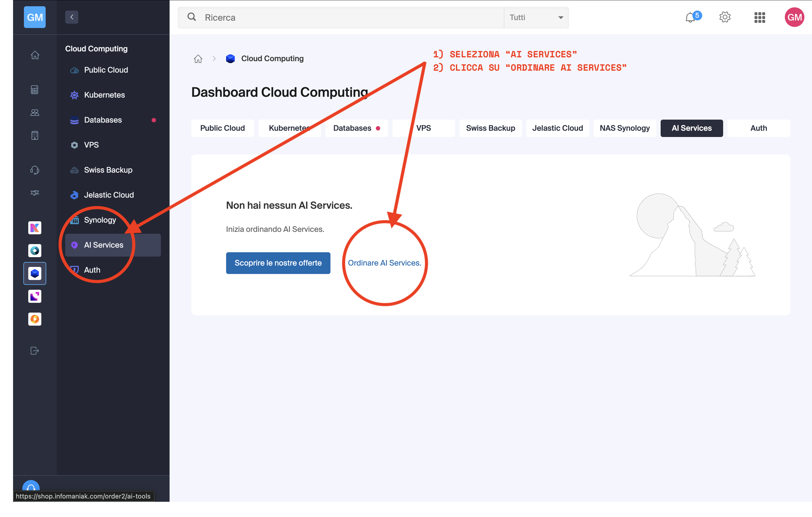Open the headset support icon in the rail

coord(35,170)
